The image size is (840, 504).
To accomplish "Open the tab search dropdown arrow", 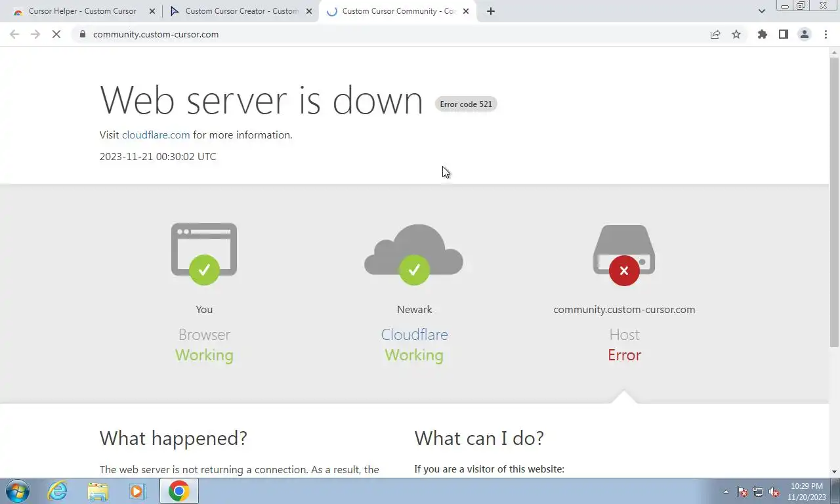I will pyautogui.click(x=761, y=11).
